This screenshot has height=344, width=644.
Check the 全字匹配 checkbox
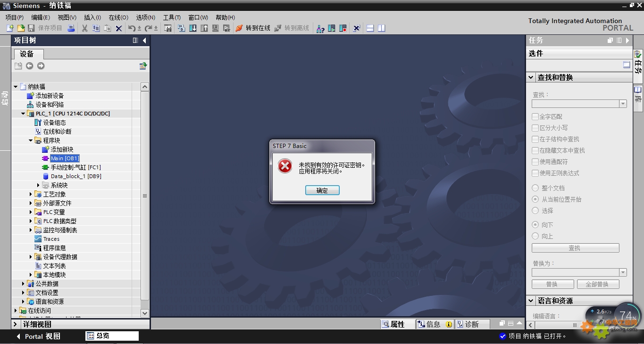click(535, 116)
